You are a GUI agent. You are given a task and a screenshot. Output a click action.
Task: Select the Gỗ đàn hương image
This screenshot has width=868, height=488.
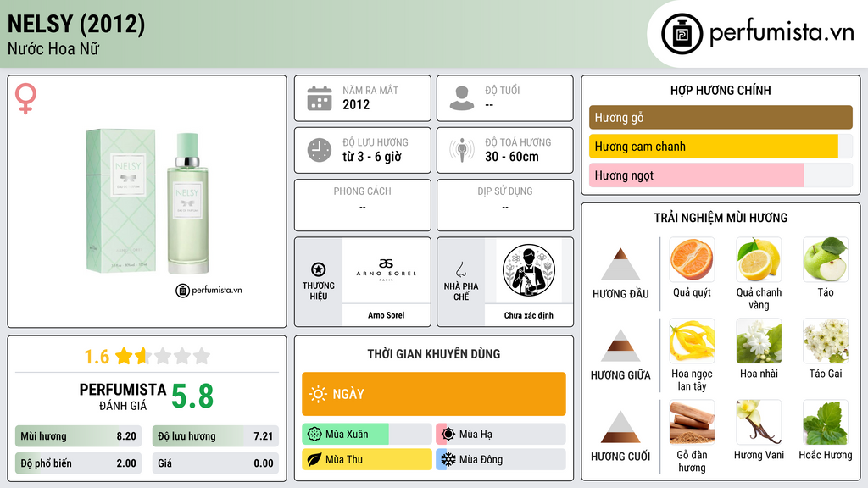[692, 422]
